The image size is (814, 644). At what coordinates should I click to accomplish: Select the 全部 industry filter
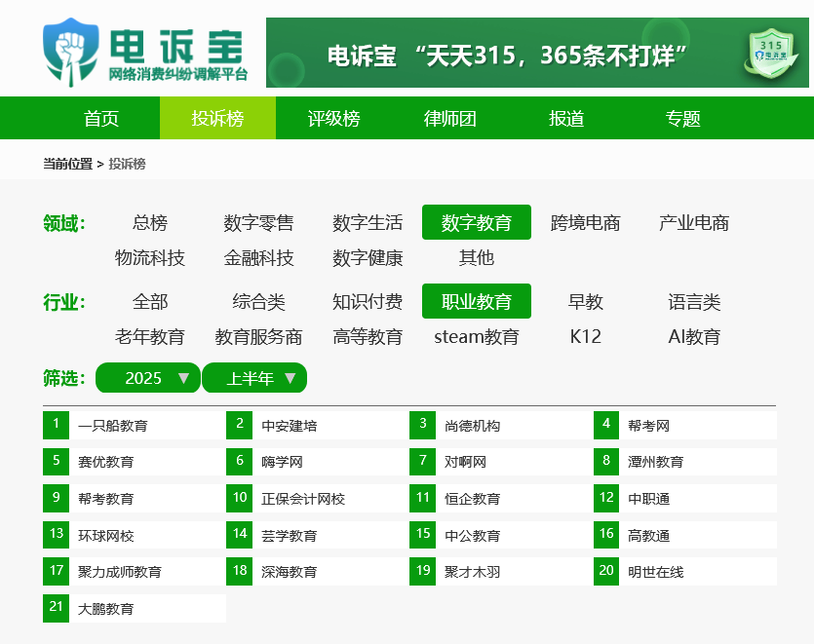150,301
